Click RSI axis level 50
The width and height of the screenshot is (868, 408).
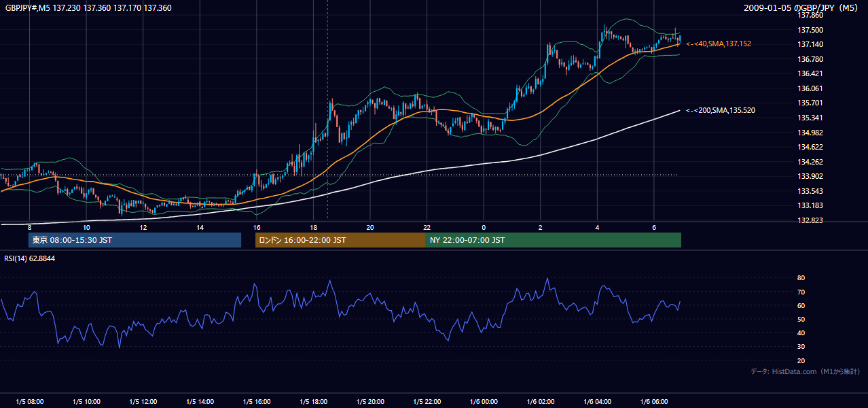coord(801,320)
